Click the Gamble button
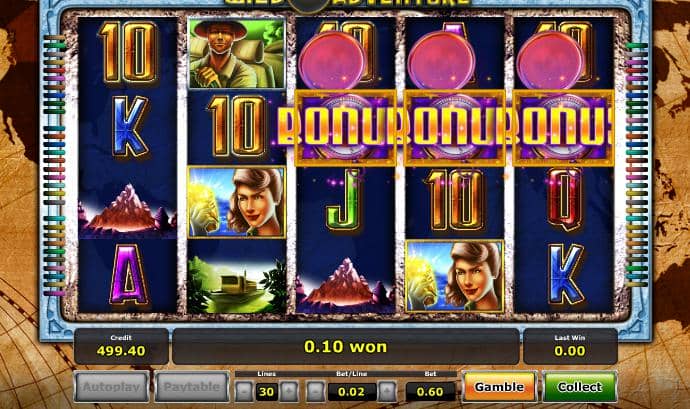Viewport: 690px width, 409px height. coord(499,387)
